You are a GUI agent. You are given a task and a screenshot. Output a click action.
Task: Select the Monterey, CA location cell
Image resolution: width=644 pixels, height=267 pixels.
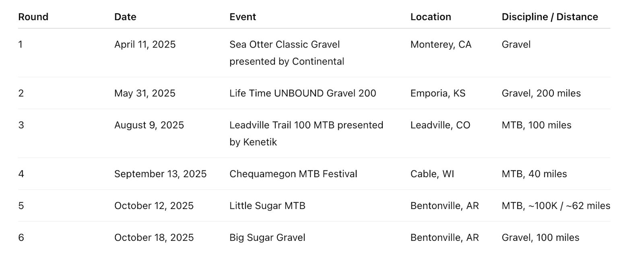click(441, 44)
